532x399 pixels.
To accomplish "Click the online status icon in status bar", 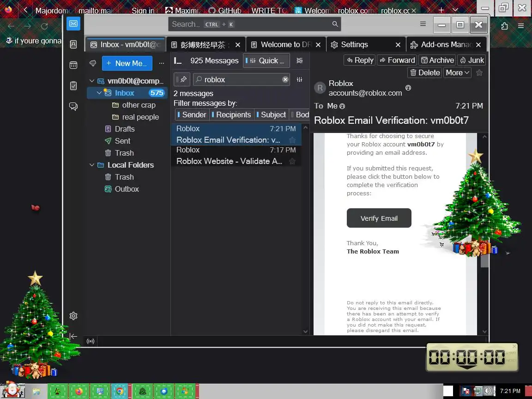I will click(x=91, y=341).
